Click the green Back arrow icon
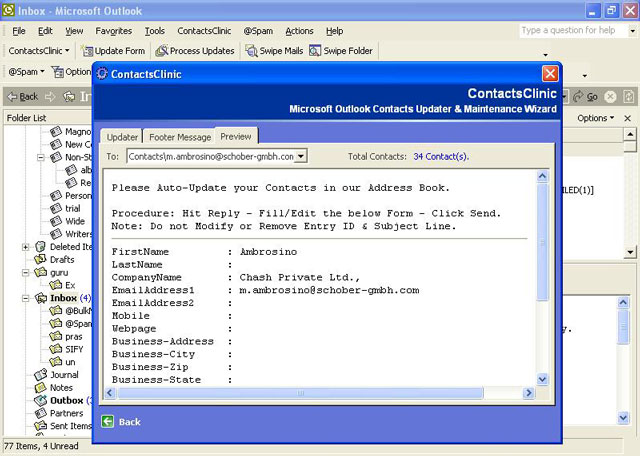 pos(108,421)
